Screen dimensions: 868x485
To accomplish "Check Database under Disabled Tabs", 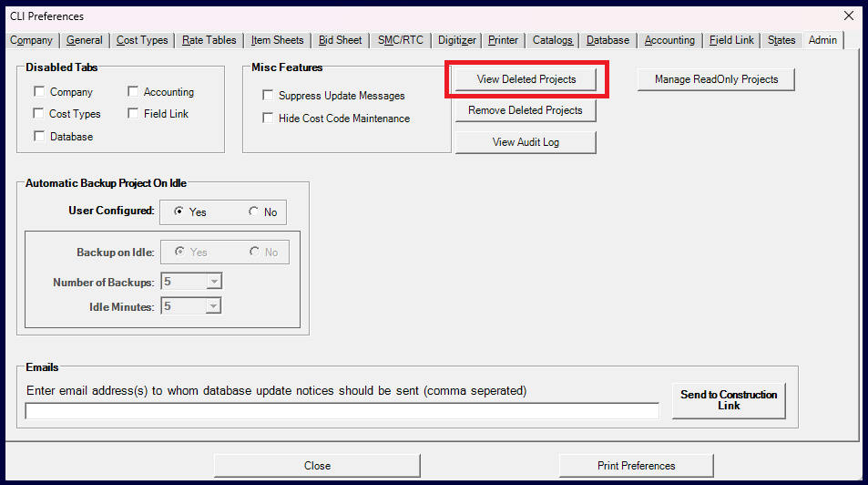I will [x=39, y=136].
